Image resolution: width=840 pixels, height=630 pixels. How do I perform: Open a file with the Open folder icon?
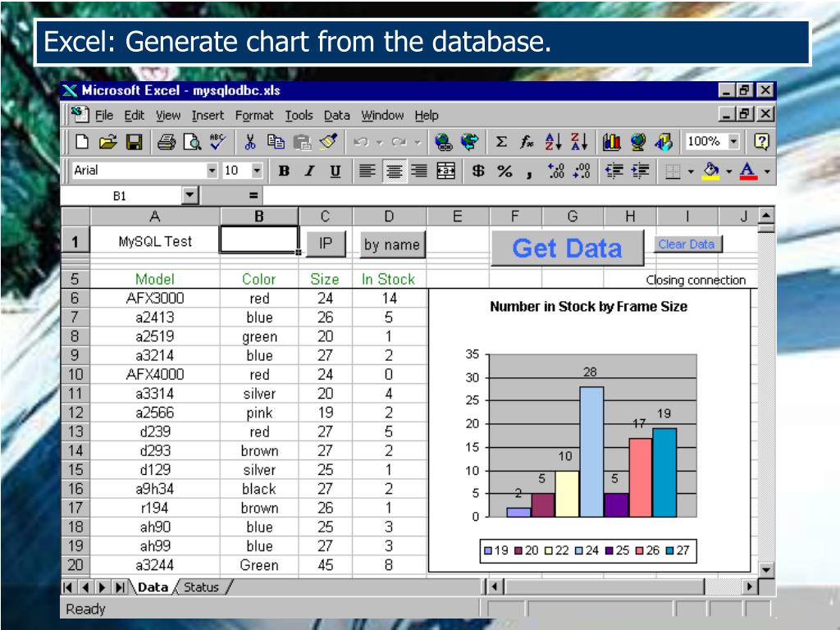[x=107, y=142]
